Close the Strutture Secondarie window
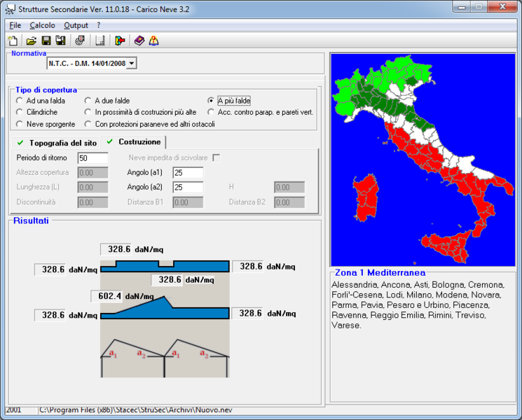The height and width of the screenshot is (420, 522). [502, 7]
